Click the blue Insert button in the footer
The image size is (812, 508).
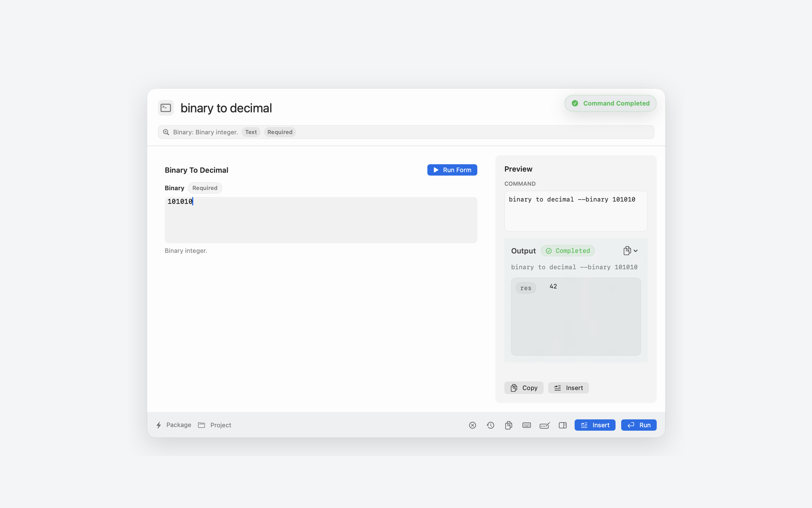click(x=595, y=425)
